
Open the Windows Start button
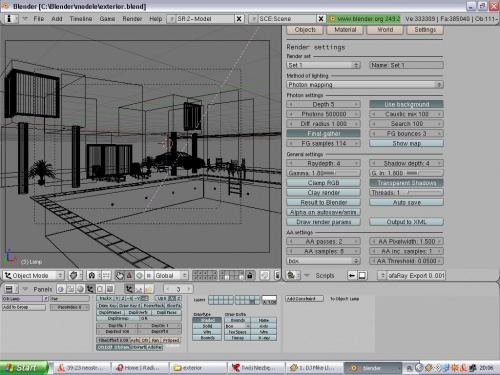click(24, 368)
